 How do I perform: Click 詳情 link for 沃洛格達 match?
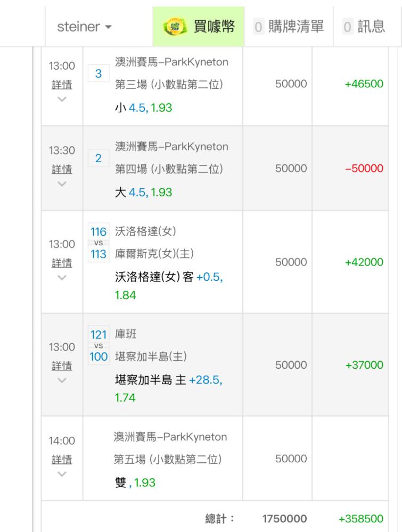pos(62,263)
